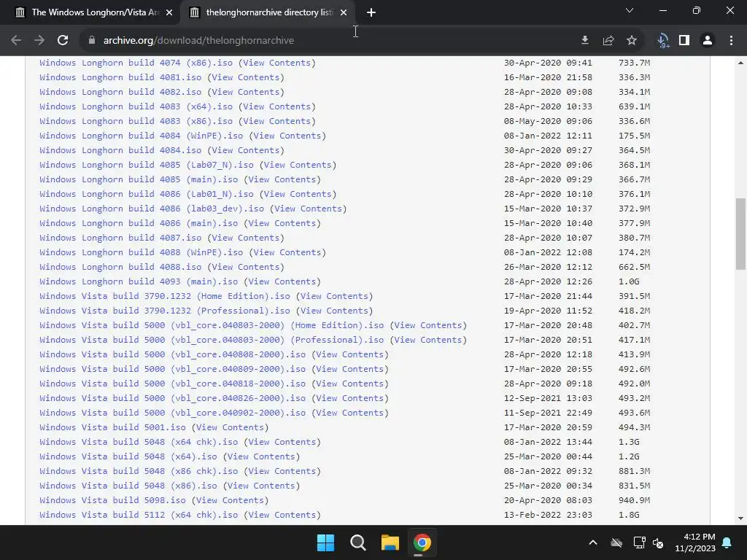Screen dimensions: 747x560
Task: View Contents of Vista 3790.1232 (Professional).iso
Action: [334, 311]
